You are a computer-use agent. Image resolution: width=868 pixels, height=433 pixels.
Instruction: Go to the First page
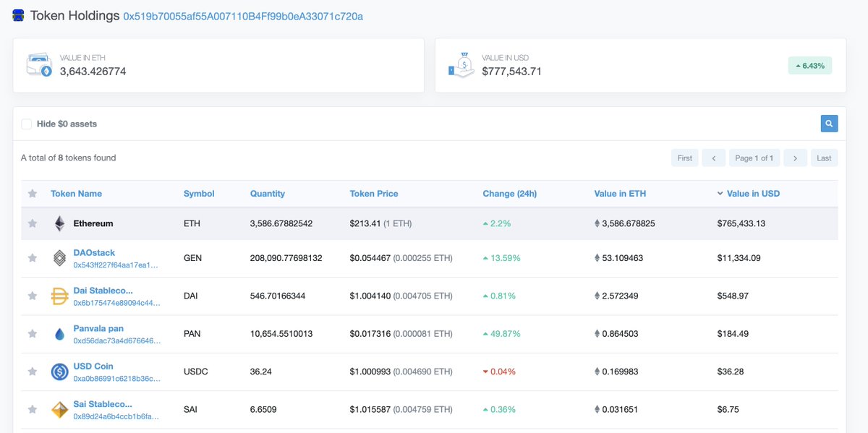tap(685, 158)
